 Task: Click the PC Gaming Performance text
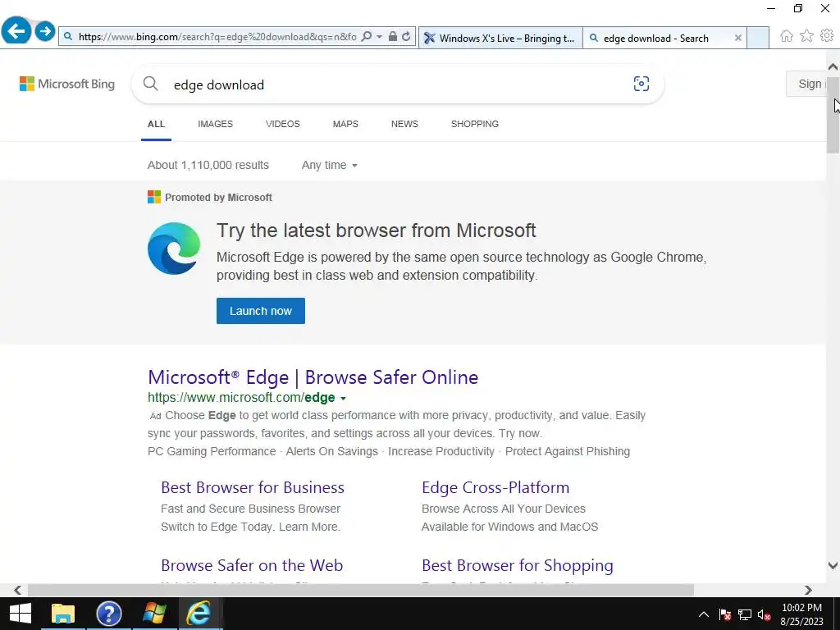click(212, 451)
